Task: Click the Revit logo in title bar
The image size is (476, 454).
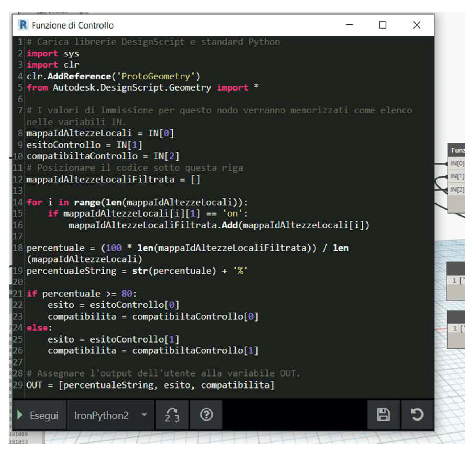Action: tap(23, 25)
